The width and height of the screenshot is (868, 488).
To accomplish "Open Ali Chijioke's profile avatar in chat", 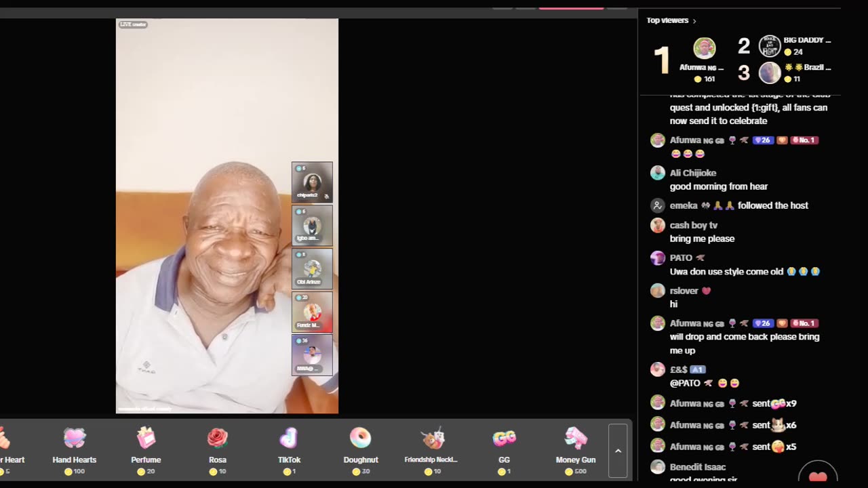I will coord(658,173).
